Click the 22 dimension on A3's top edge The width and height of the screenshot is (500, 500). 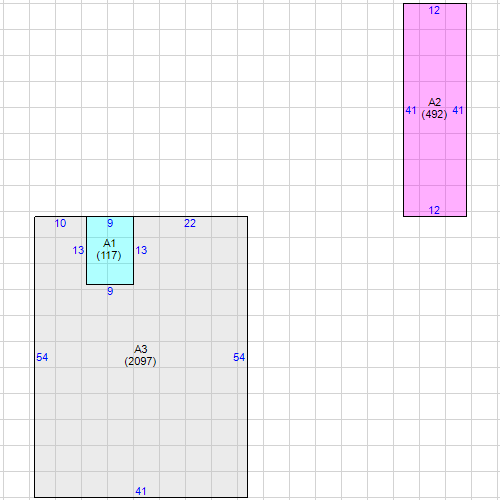[190, 223]
